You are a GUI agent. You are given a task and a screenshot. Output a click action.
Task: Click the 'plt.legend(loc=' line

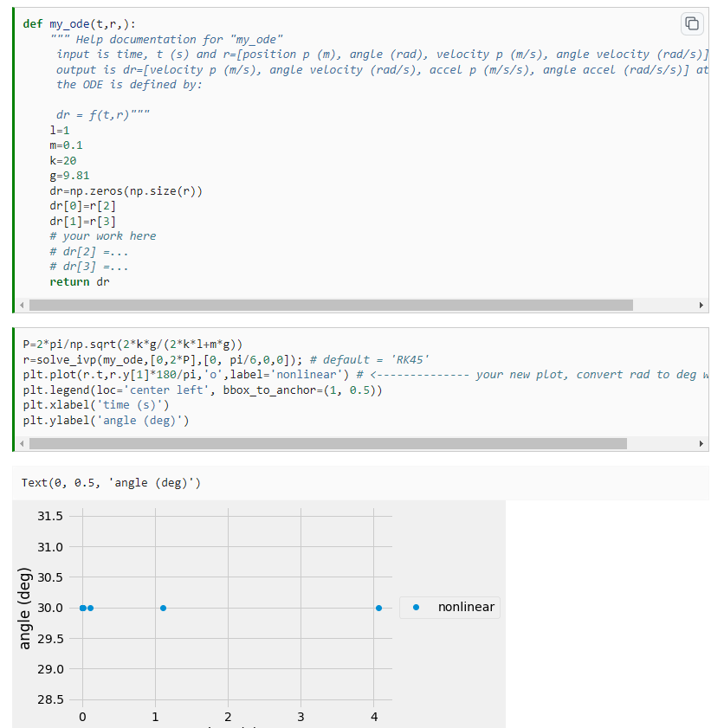click(x=203, y=390)
